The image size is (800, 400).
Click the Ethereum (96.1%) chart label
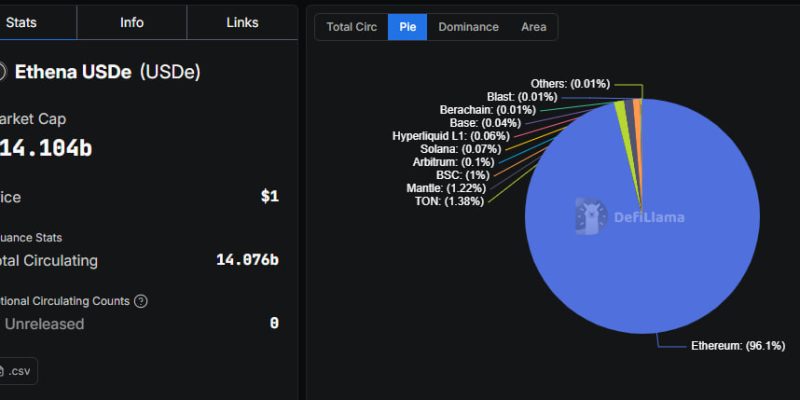738,346
